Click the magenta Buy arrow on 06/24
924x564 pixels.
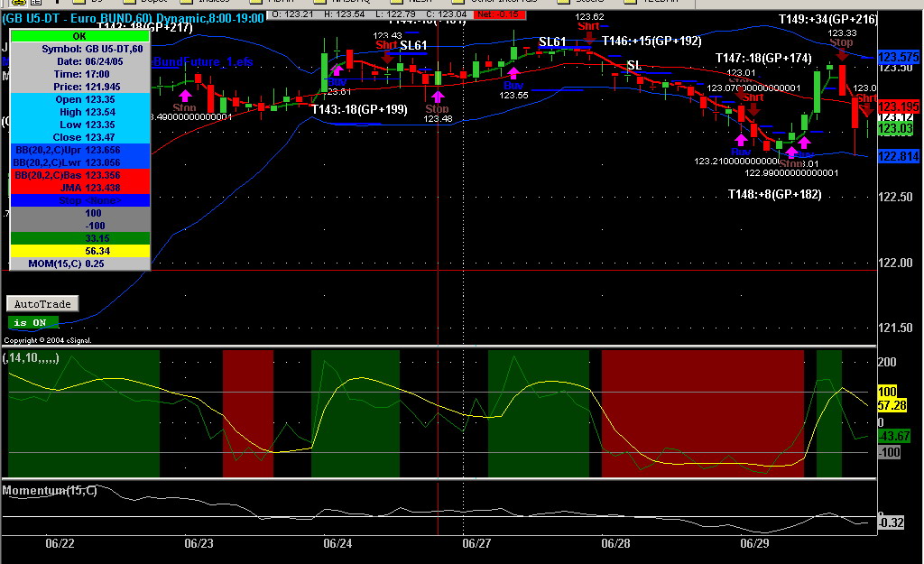point(337,69)
